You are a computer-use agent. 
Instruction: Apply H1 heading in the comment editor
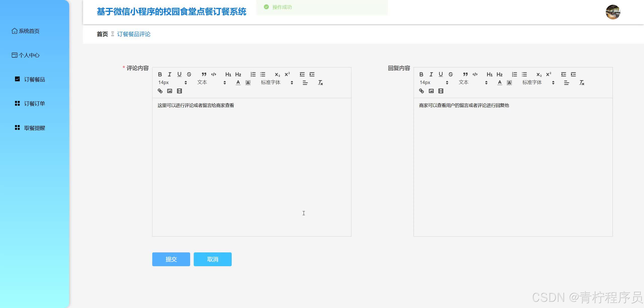[x=228, y=74]
